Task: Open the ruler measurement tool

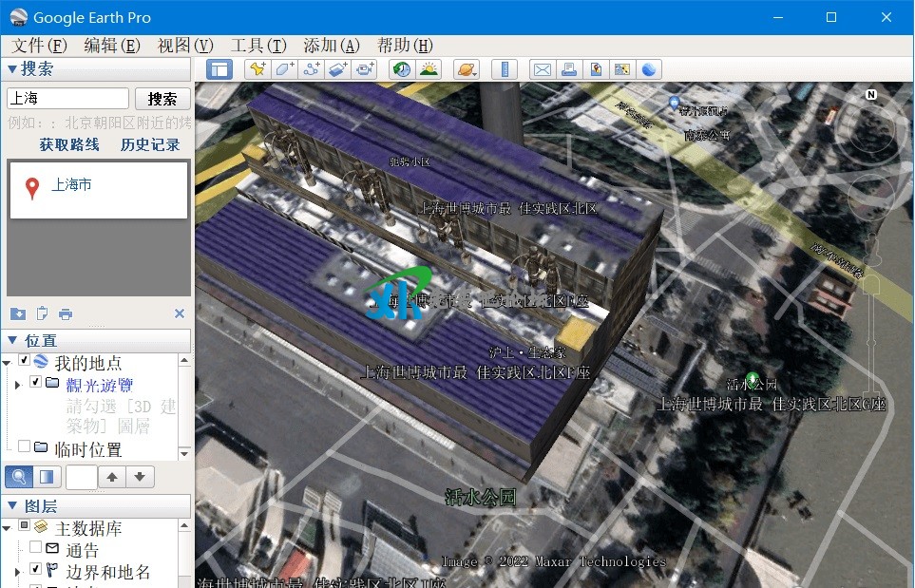Action: (505, 69)
